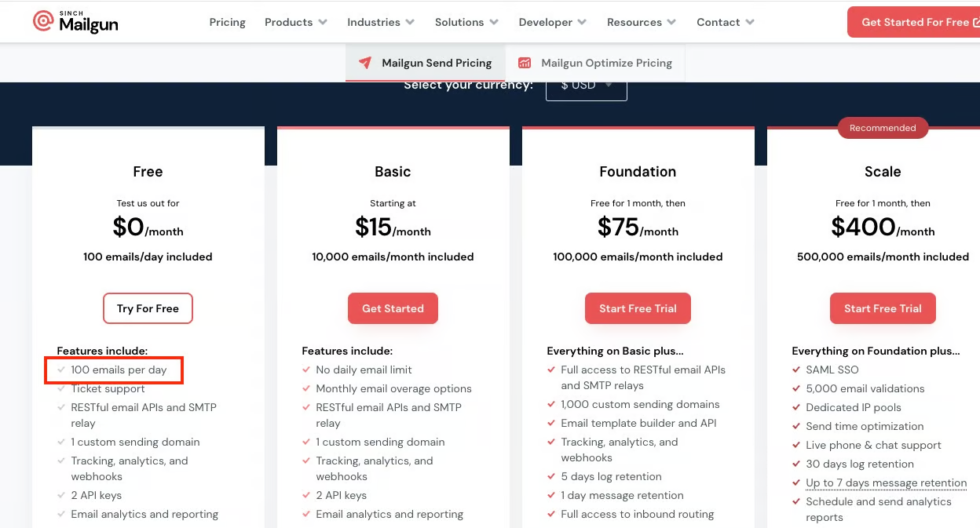This screenshot has height=528, width=980.
Task: Click the Start Free Trial button on Foundation
Action: 638,308
